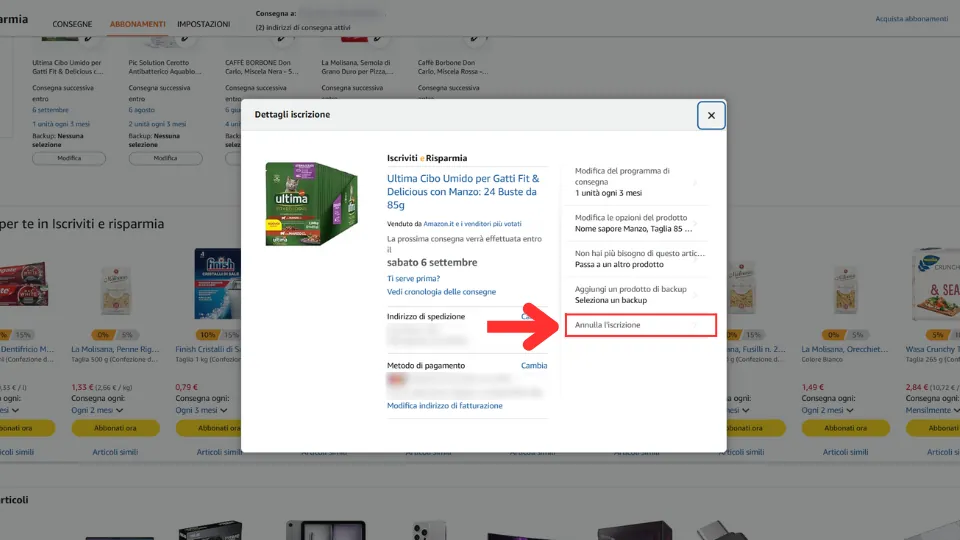
Task: Click Abbonati ora for La Molisana Orecchiette
Action: point(846,428)
